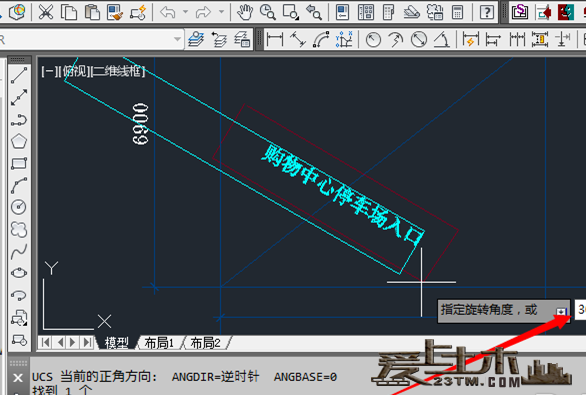Viewport: 586px width, 395px height.
Task: Select the Polygon drawing tool
Action: click(x=19, y=141)
